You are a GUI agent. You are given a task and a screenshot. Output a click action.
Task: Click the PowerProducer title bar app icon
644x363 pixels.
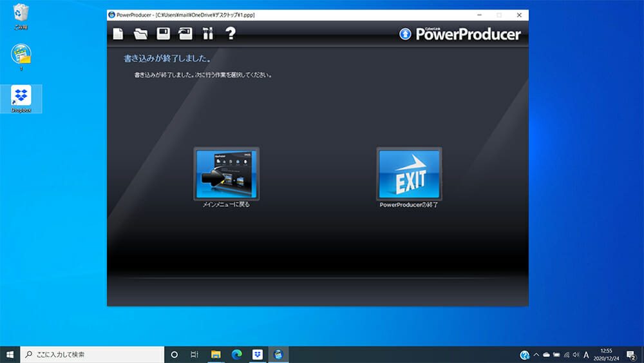pyautogui.click(x=111, y=15)
